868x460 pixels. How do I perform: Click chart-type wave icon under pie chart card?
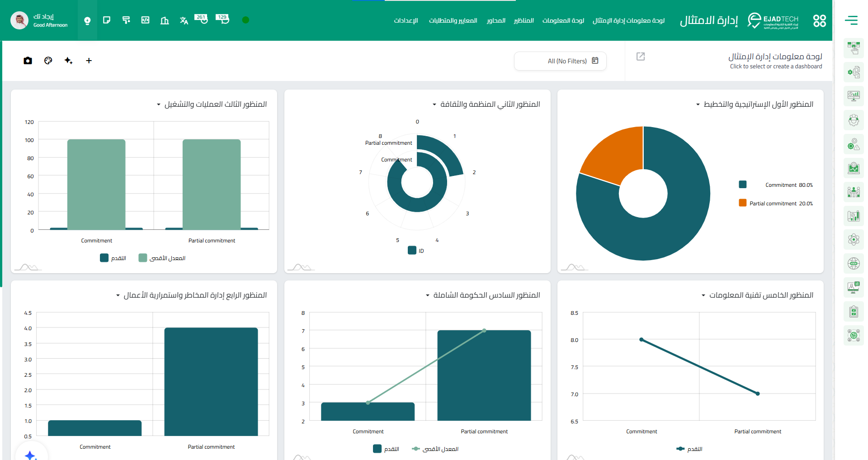tap(574, 267)
